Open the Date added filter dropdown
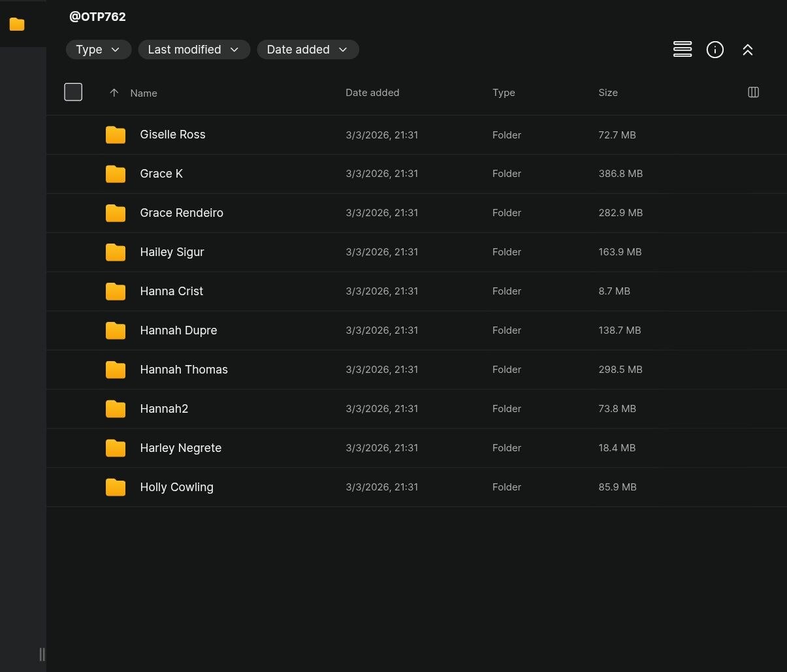 tap(308, 50)
